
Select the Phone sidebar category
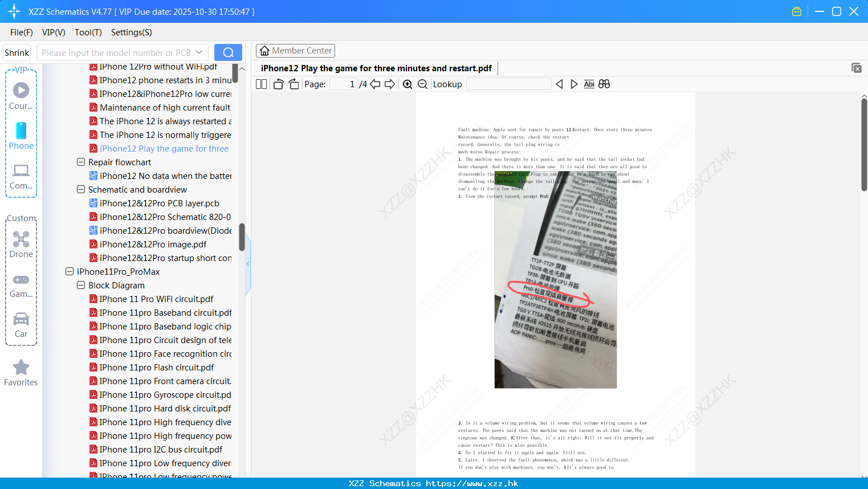[x=21, y=136]
